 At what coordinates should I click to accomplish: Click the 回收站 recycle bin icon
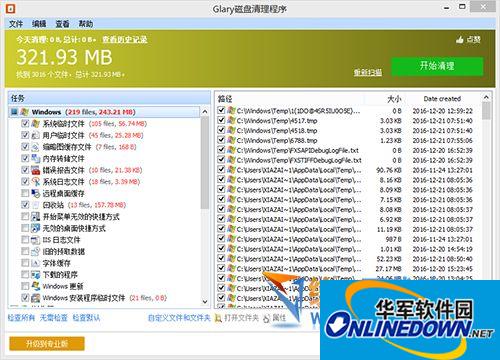coord(35,205)
